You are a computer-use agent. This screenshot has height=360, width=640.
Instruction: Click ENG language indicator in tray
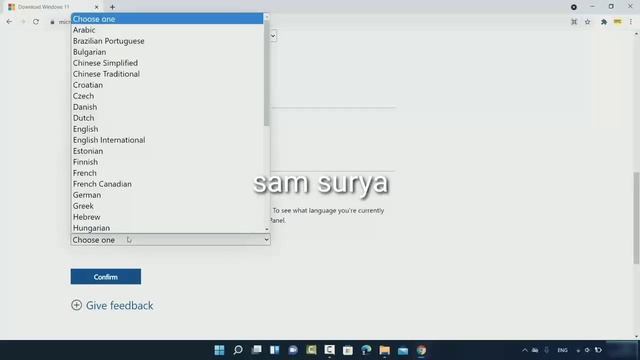tap(562, 350)
